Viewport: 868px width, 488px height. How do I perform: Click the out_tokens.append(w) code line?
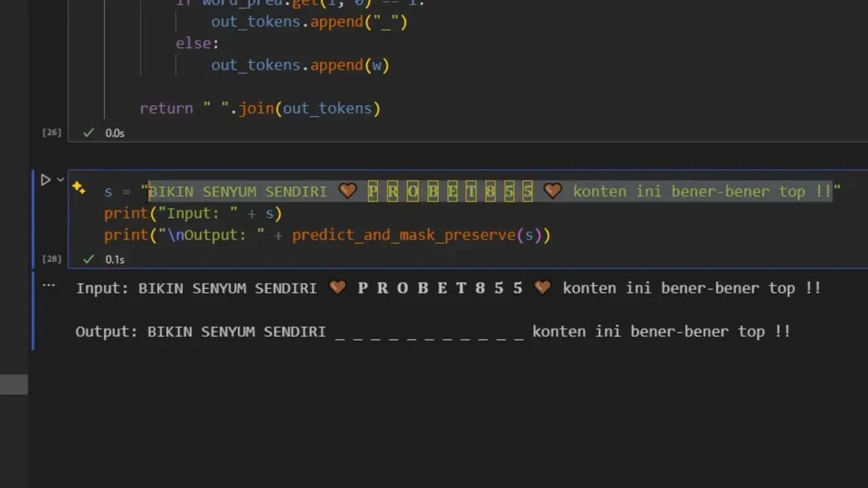tap(300, 65)
